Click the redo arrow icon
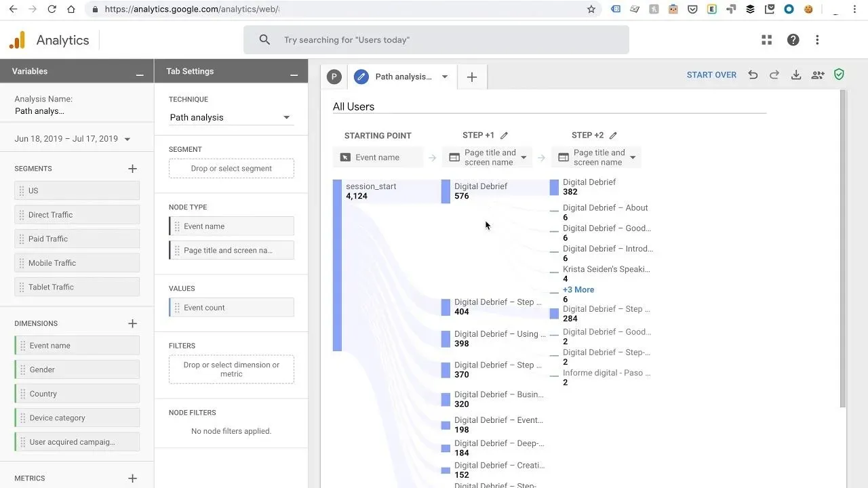The image size is (868, 488). pyautogui.click(x=774, y=75)
